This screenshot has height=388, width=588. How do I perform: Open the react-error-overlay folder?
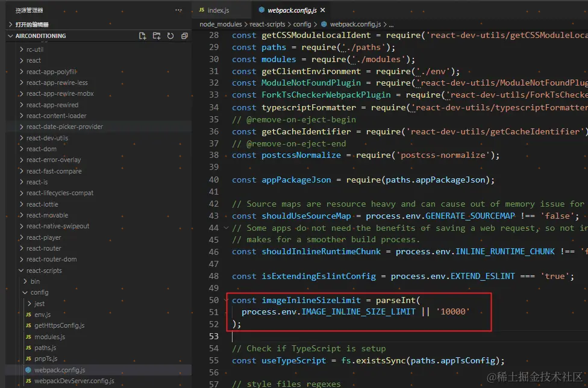[54, 160]
